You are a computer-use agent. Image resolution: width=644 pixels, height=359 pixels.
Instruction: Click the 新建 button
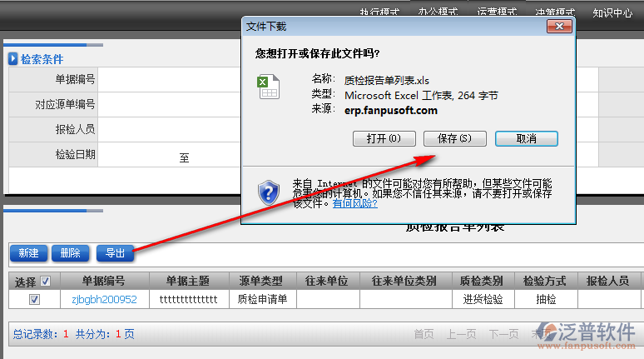point(28,253)
